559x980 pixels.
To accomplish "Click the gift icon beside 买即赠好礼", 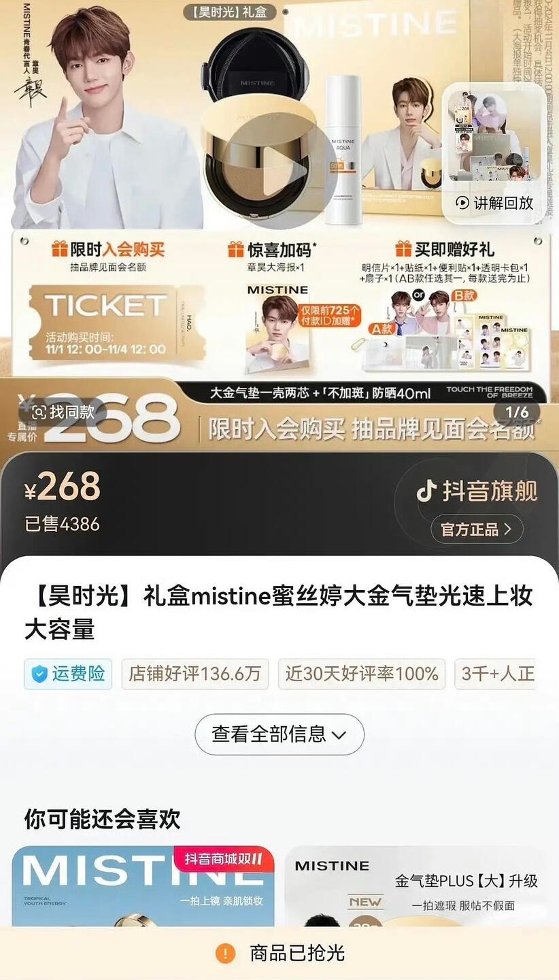I will [x=404, y=249].
